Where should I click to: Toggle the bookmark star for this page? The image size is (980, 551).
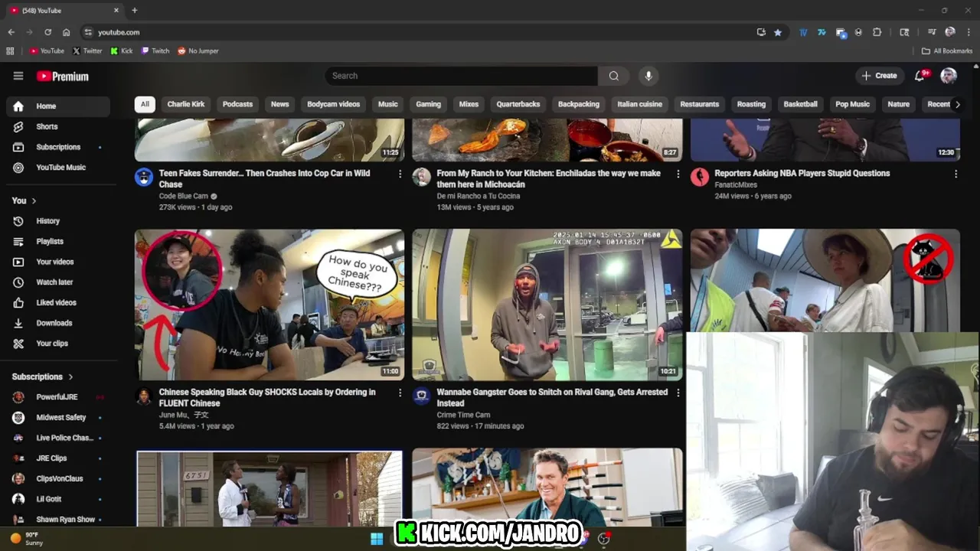click(x=778, y=32)
